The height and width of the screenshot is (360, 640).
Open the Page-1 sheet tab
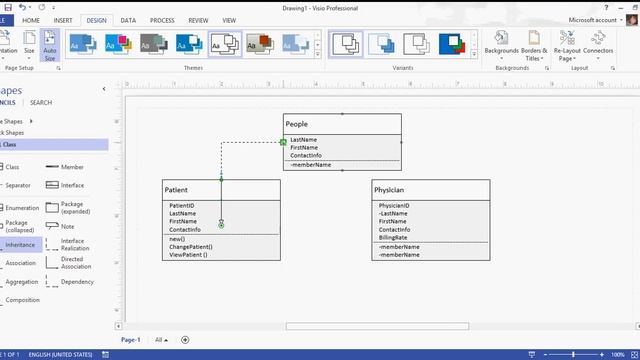tap(130, 340)
